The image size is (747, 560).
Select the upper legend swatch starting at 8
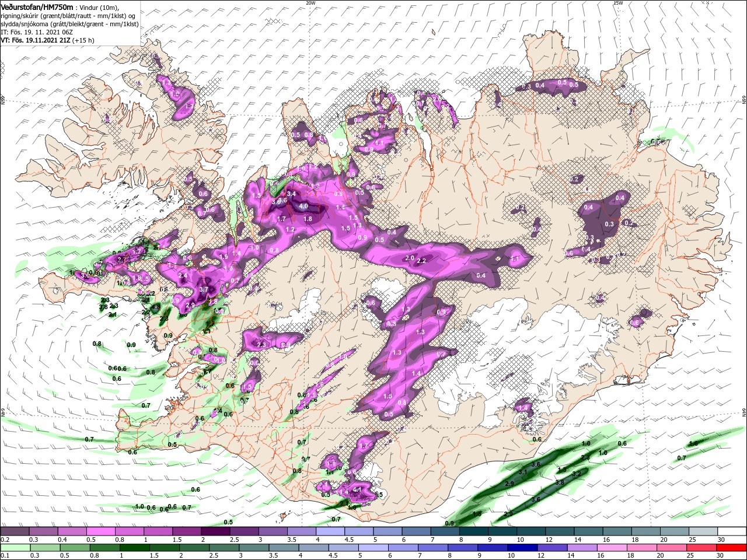473,531
